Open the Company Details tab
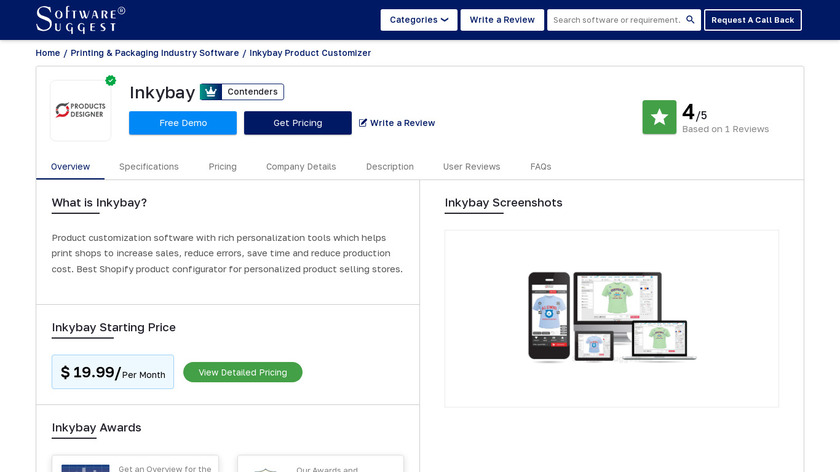Screen dimensions: 840x472 tap(301, 167)
